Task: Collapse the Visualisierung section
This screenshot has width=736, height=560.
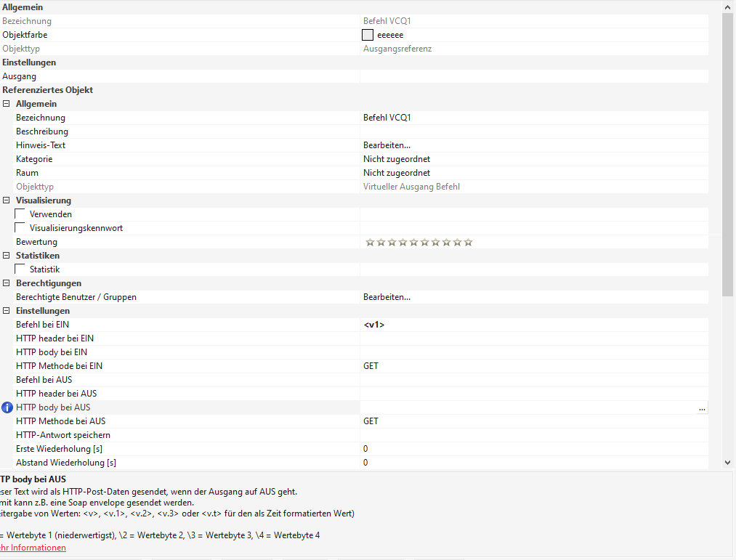Action: click(7, 200)
